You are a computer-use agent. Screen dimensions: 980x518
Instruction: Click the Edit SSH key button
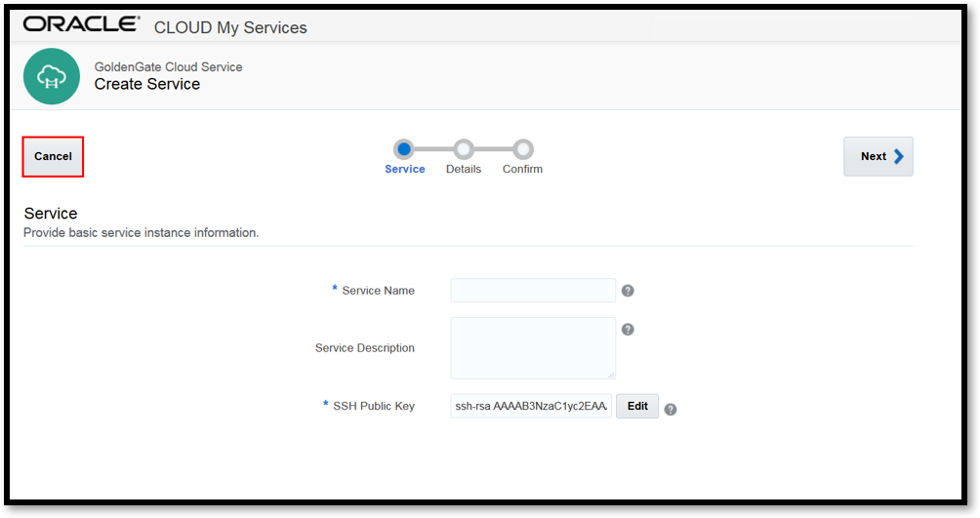pyautogui.click(x=636, y=406)
